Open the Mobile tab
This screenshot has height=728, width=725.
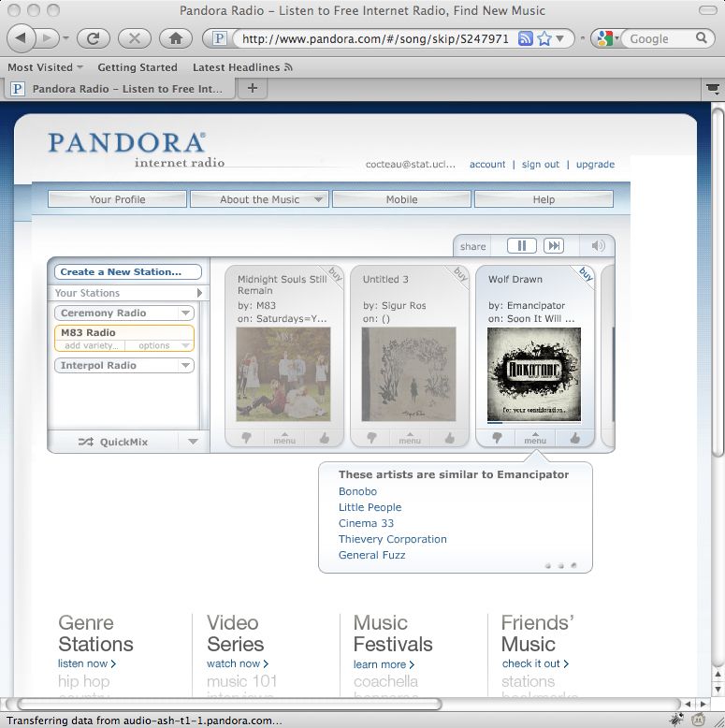coord(402,199)
